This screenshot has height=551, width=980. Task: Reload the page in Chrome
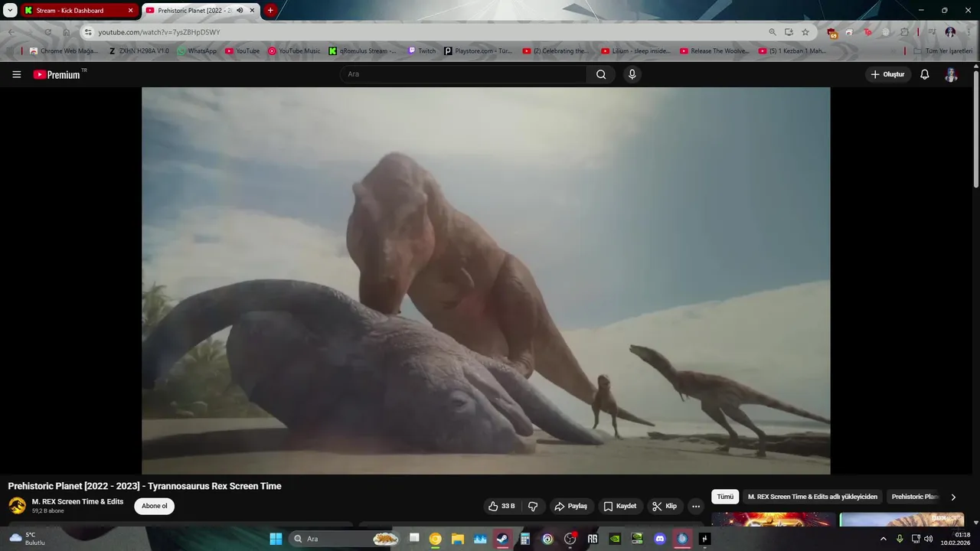pyautogui.click(x=47, y=32)
